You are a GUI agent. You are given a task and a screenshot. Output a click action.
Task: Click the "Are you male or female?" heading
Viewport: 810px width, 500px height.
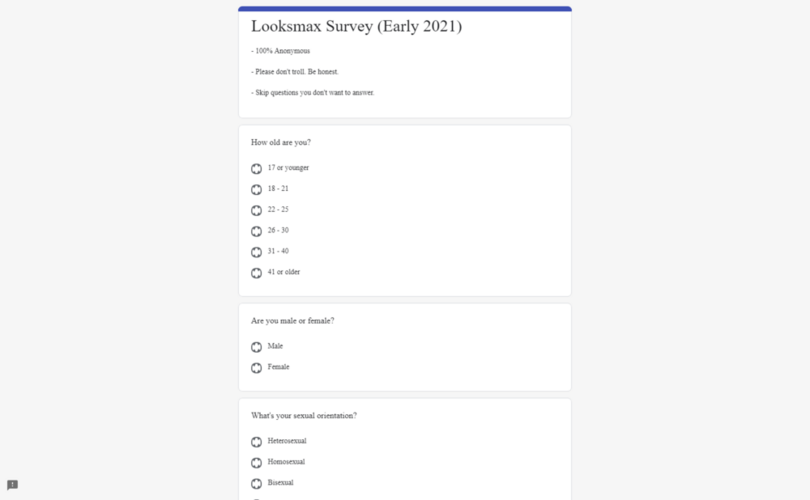293,321
